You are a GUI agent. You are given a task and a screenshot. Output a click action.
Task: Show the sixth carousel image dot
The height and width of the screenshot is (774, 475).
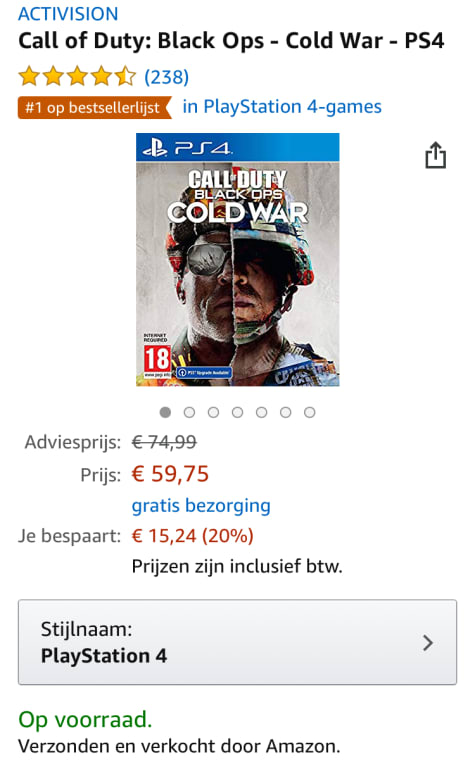click(285, 412)
